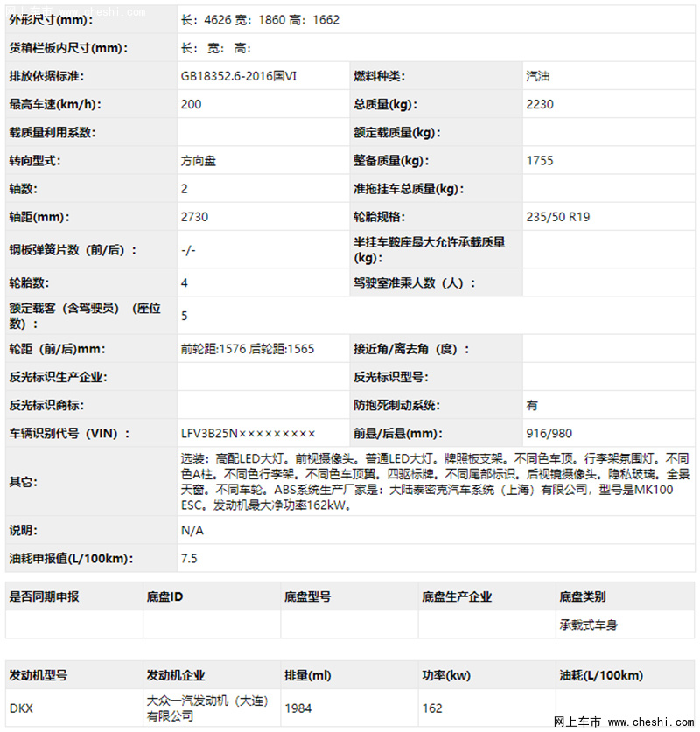Click the 驾驶室准乘人数（人） label

pyautogui.click(x=414, y=282)
